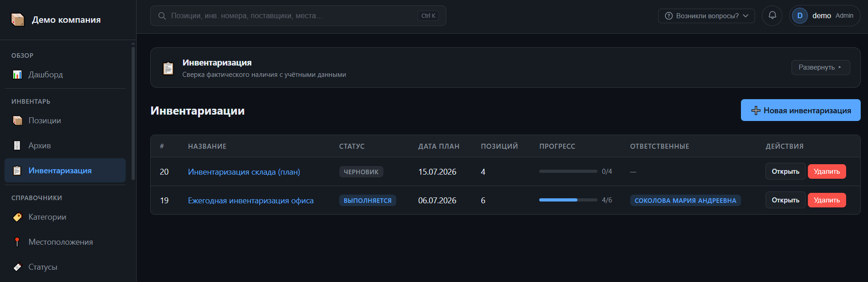Click the Позиции box icon
868x282 pixels.
pyautogui.click(x=17, y=121)
